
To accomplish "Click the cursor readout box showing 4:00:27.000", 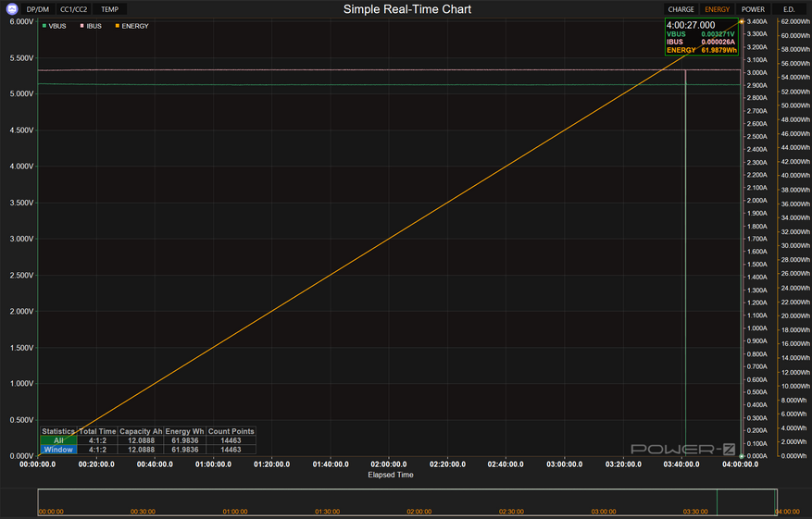I will [x=701, y=37].
